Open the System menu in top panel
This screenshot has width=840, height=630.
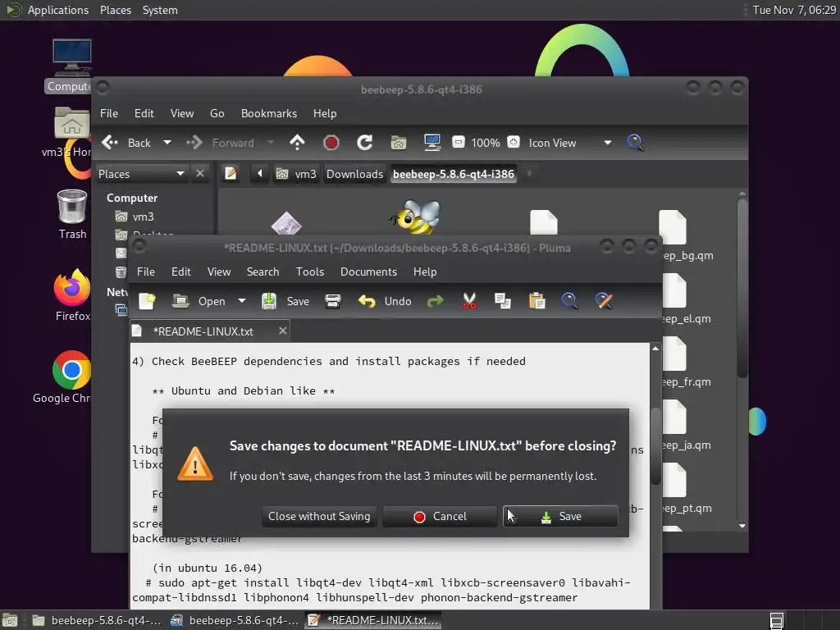point(160,10)
